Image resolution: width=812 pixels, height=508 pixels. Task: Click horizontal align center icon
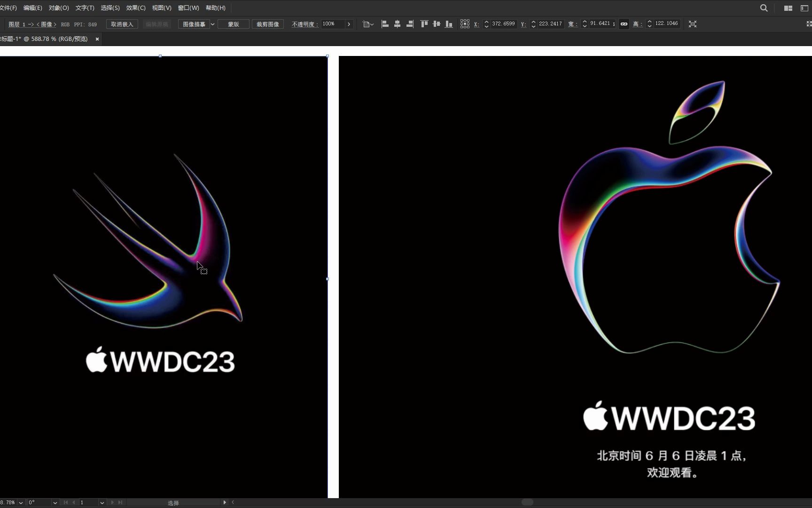coord(397,24)
